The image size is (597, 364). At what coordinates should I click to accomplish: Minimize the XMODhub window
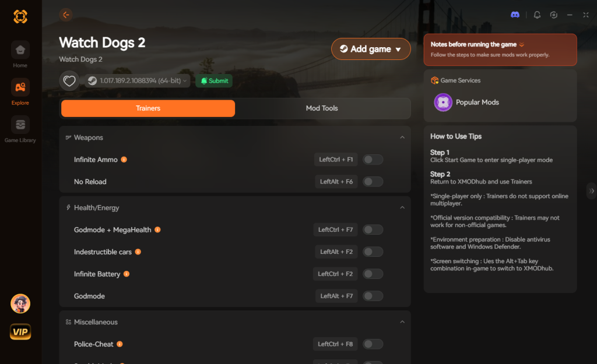click(x=570, y=15)
